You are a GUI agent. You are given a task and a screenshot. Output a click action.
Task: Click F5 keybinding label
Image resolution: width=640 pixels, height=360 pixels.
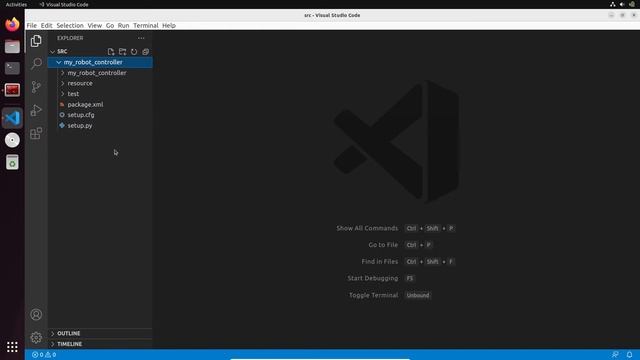tap(410, 278)
